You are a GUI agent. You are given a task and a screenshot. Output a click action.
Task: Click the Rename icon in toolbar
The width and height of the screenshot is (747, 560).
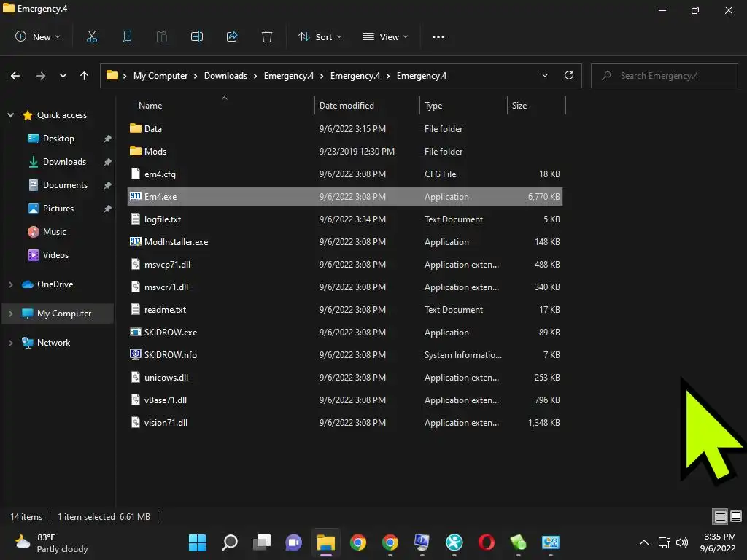[197, 36]
